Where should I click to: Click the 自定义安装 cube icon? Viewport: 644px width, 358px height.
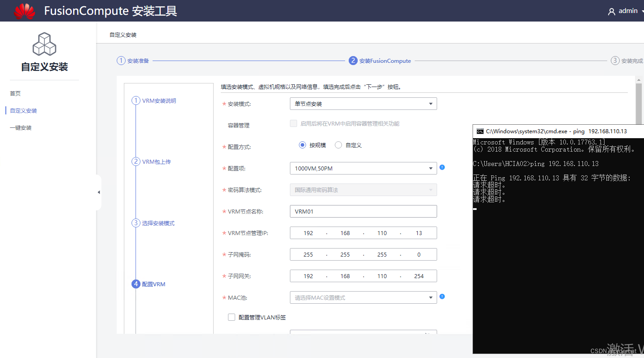(44, 44)
